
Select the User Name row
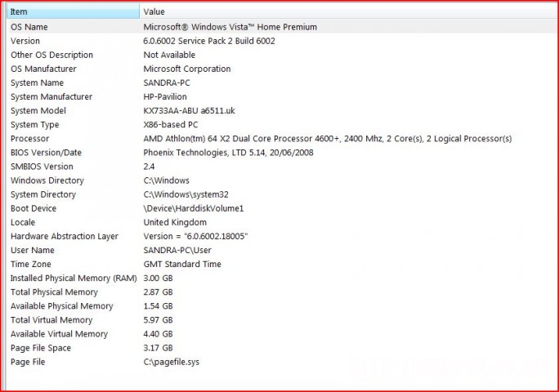33,250
